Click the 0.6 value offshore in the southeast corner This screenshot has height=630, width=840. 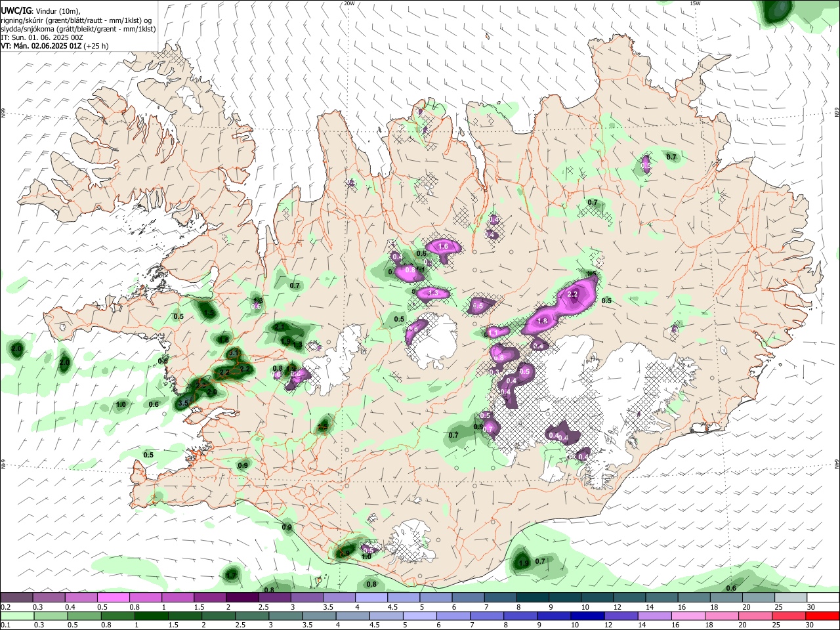pos(731,588)
